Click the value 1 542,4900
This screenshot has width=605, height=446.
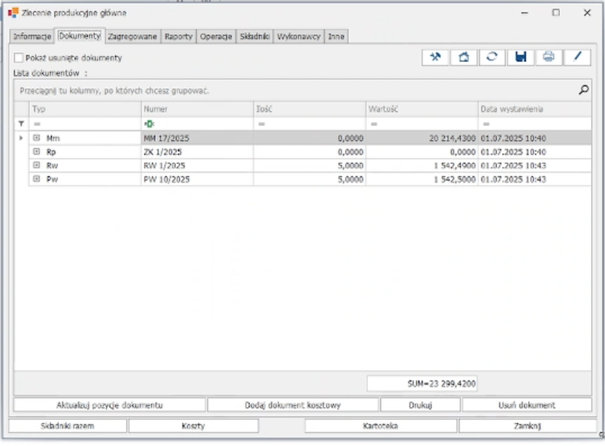[x=455, y=166]
